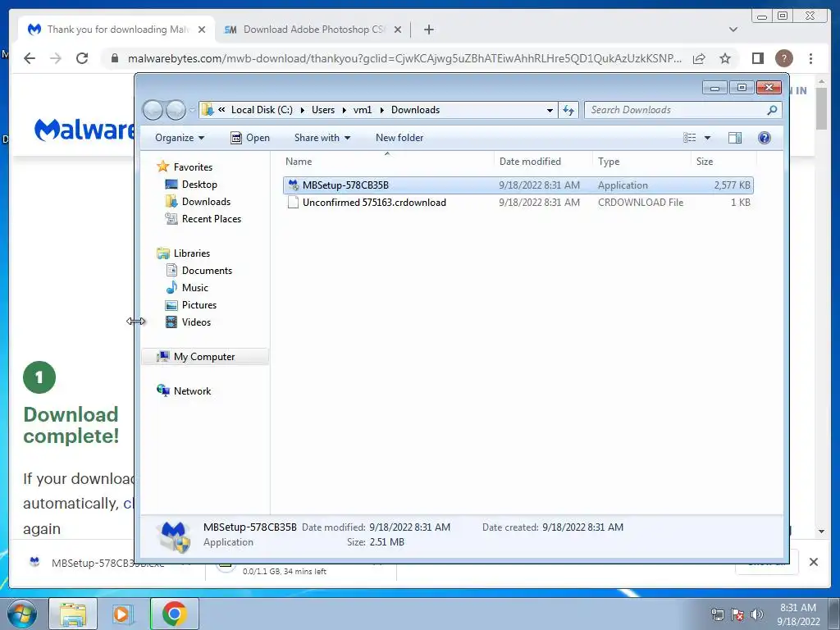Expand the view options dropdown arrow
Image resolution: width=840 pixels, height=630 pixels.
tap(707, 138)
